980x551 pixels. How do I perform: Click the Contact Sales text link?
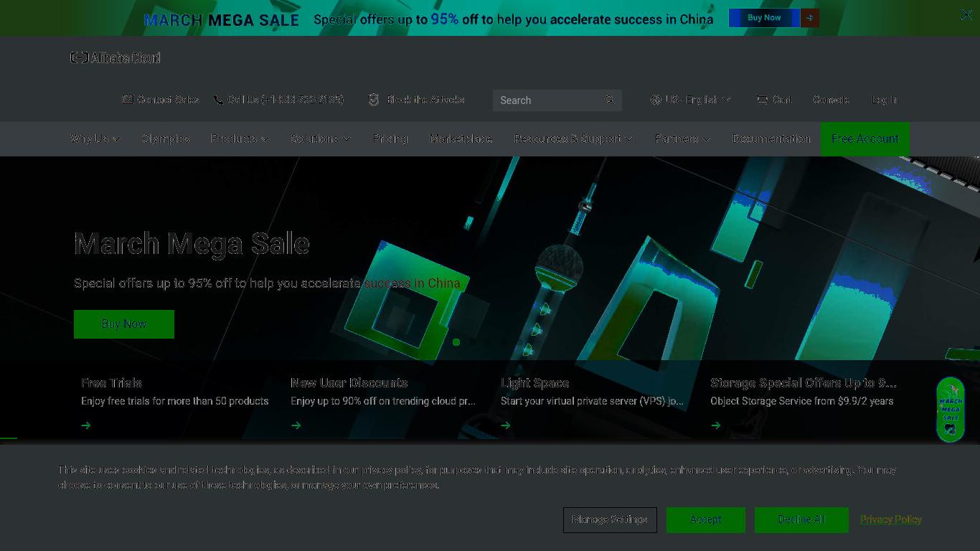(x=168, y=100)
